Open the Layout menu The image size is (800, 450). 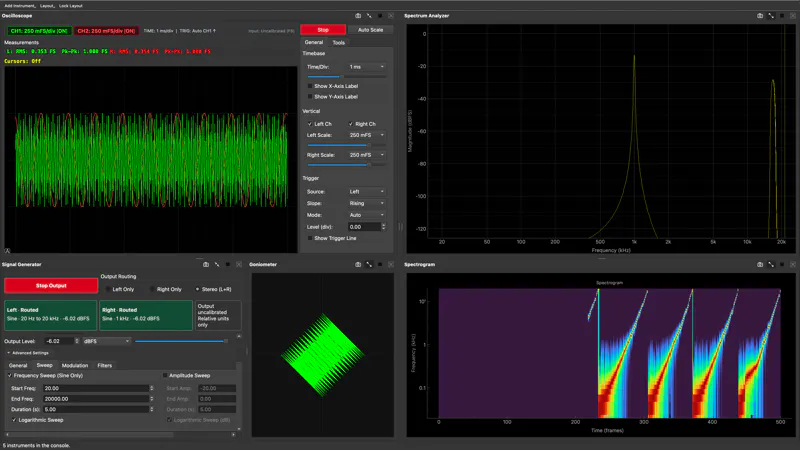[47, 6]
